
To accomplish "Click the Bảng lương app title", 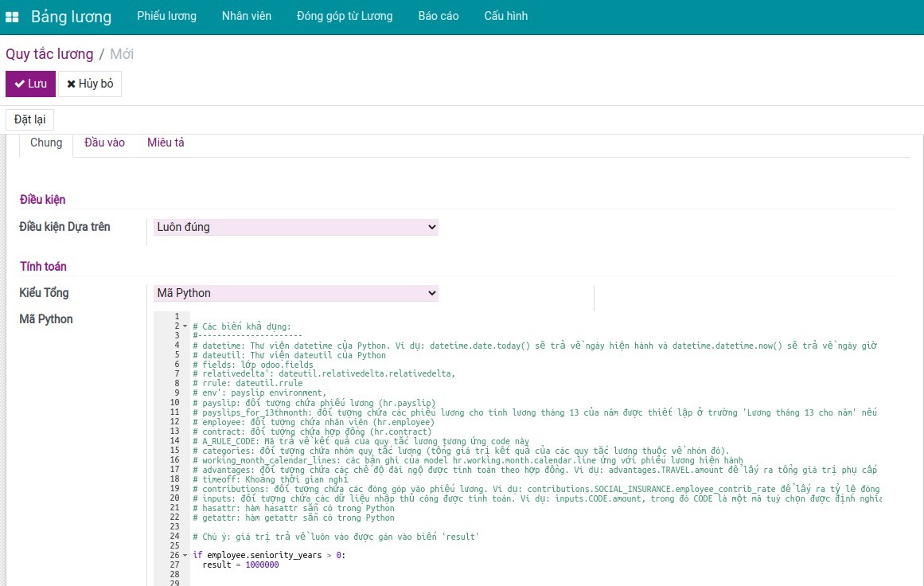I will coord(71,17).
